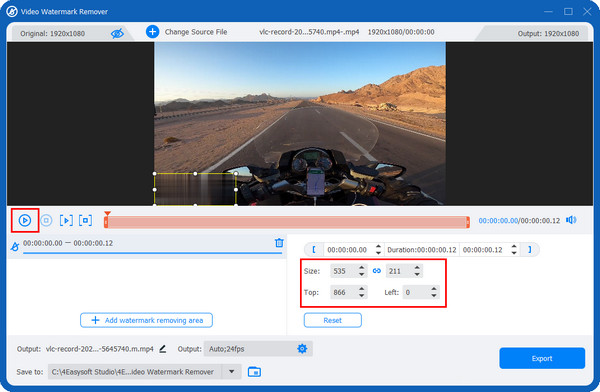The image size is (600, 392).
Task: Increase Top value with up arrow
Action: click(x=362, y=289)
